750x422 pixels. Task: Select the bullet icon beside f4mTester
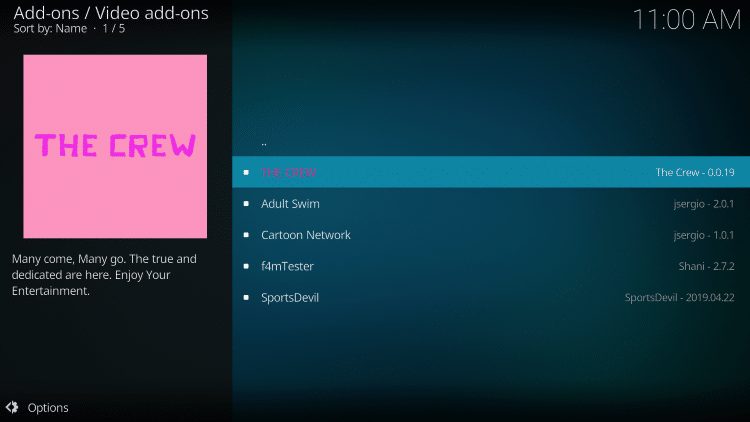tap(246, 266)
